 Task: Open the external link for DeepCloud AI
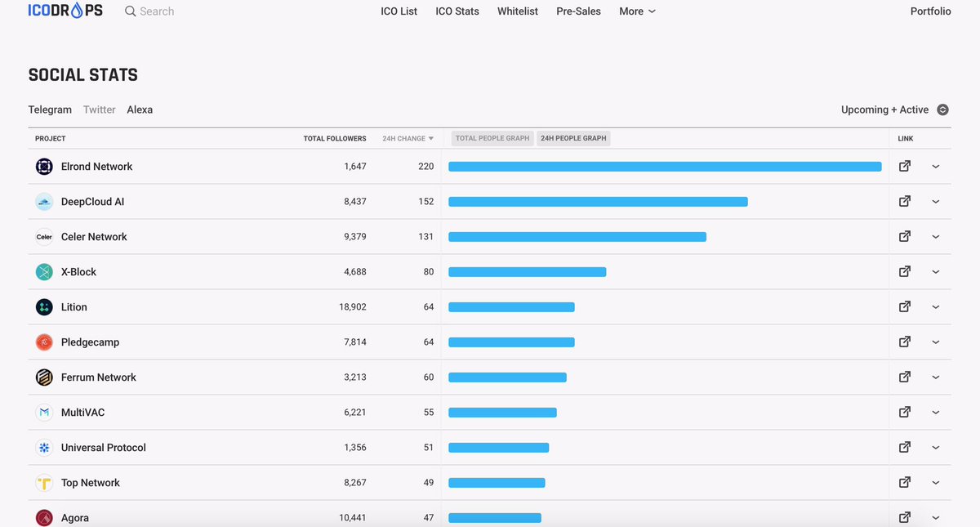click(904, 201)
